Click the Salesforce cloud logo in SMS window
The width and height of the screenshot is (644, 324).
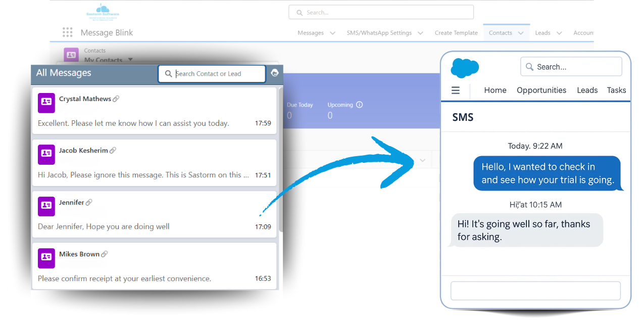[464, 66]
